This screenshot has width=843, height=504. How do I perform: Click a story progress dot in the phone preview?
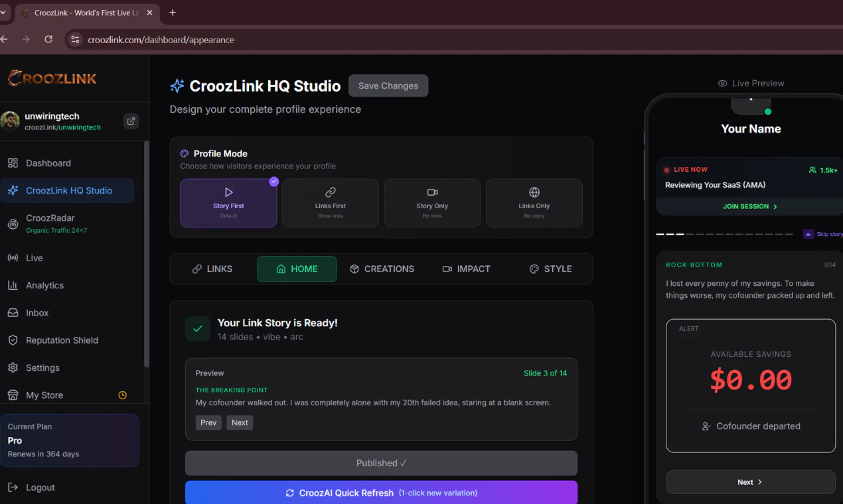click(661, 234)
